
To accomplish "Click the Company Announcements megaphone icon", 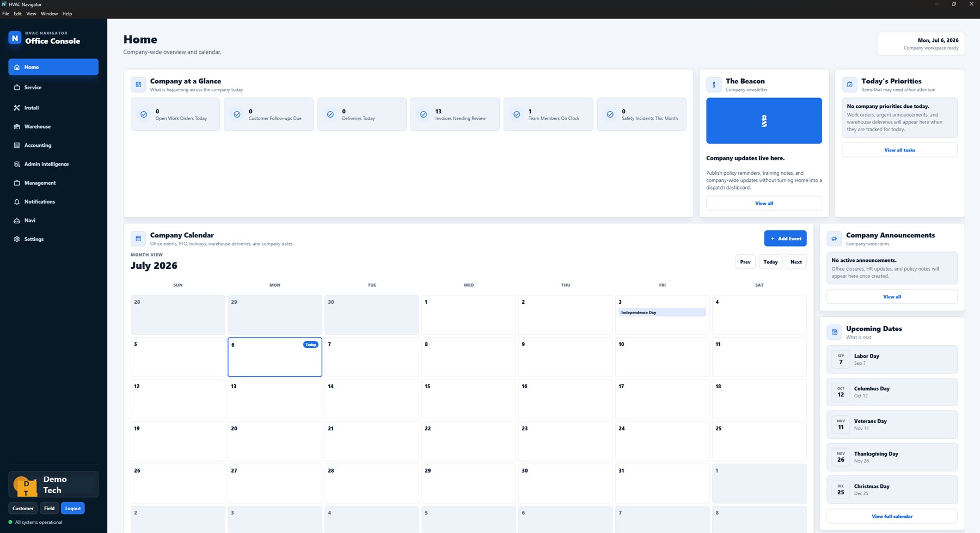I will tap(834, 238).
